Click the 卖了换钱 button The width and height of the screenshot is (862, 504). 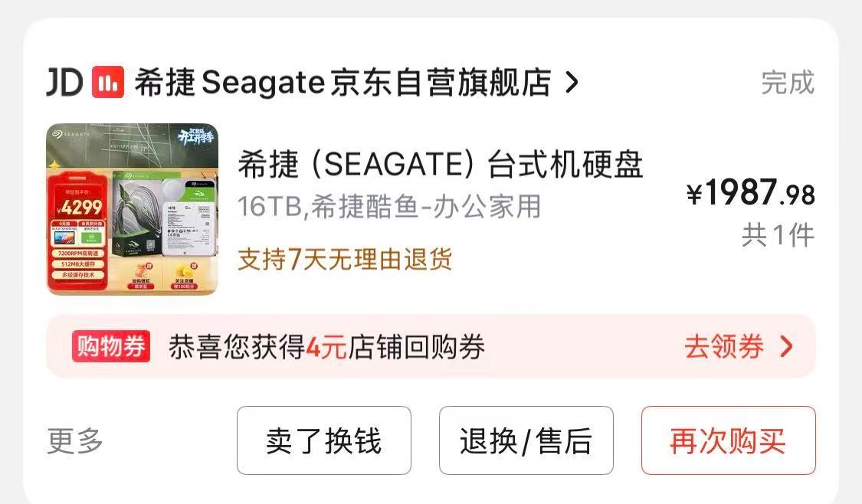tap(324, 440)
